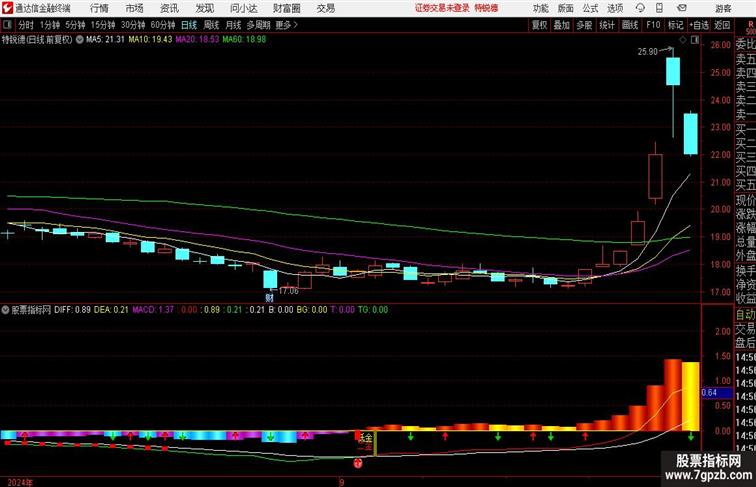
Task: Switch to 15分钟 chart period
Action: [103, 25]
